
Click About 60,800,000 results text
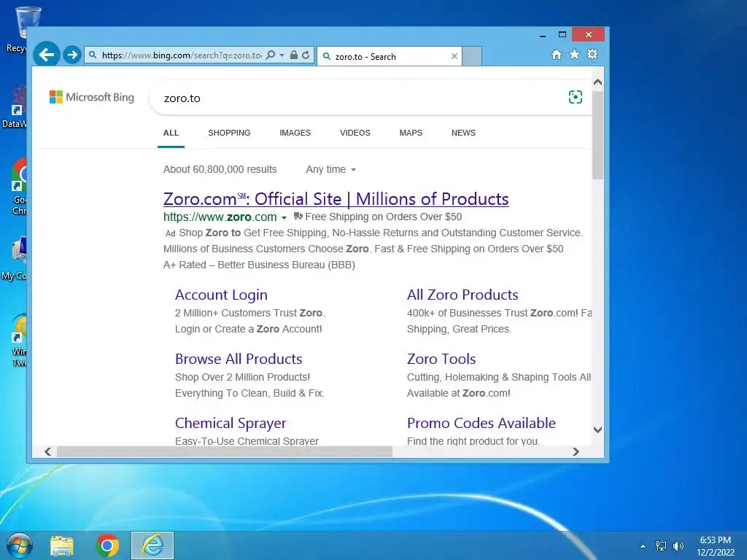[220, 169]
